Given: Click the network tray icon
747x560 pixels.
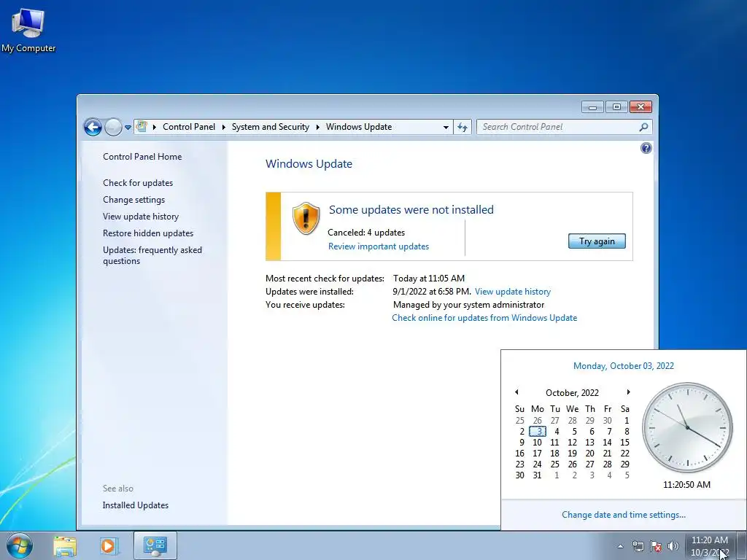Looking at the screenshot, I should (x=638, y=546).
